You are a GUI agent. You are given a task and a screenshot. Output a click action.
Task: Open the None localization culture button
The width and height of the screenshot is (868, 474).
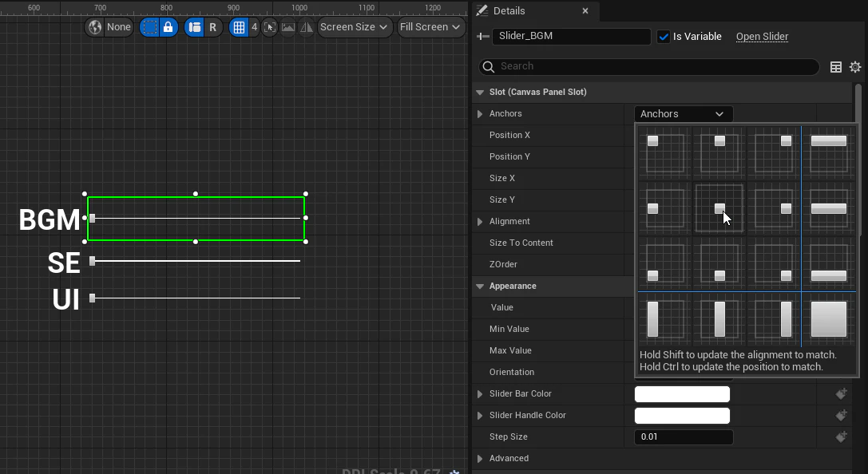click(x=119, y=27)
